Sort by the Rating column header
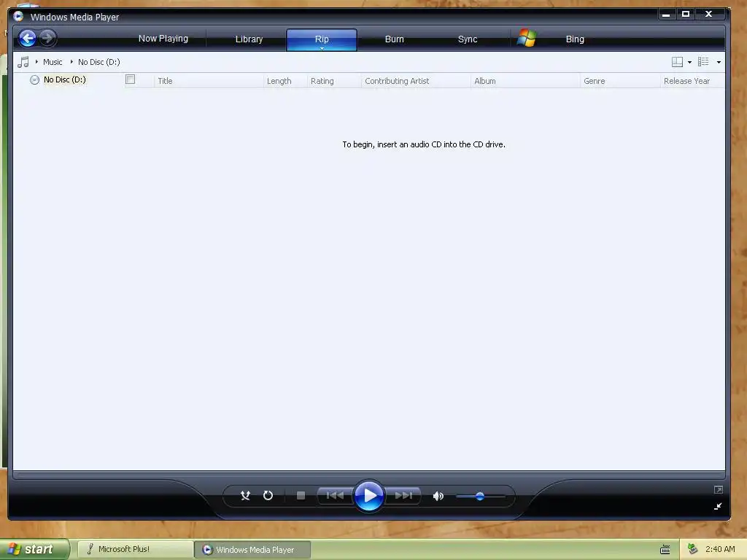This screenshot has width=747, height=560. click(334, 80)
